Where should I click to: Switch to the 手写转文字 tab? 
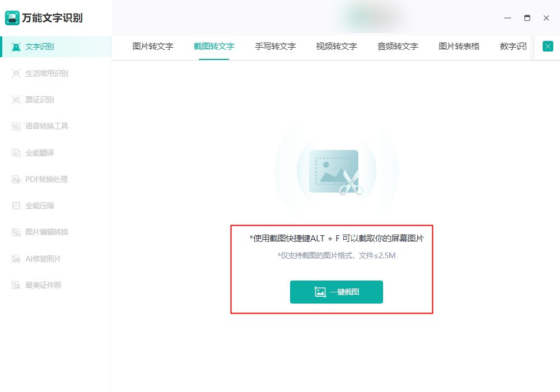pyautogui.click(x=276, y=47)
